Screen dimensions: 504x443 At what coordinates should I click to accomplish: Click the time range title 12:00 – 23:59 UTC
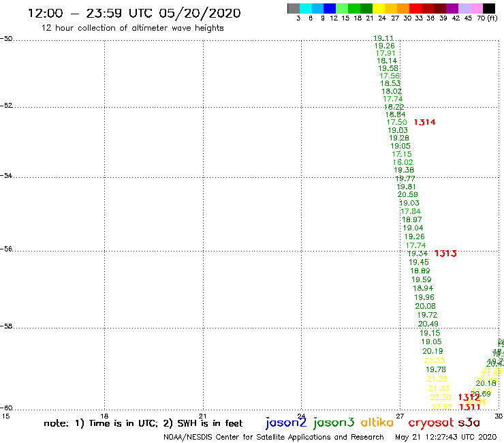133,13
